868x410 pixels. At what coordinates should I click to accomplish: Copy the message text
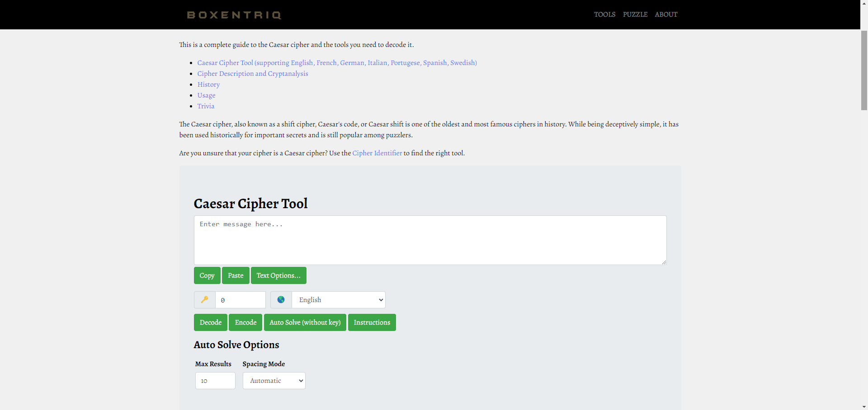(x=207, y=275)
